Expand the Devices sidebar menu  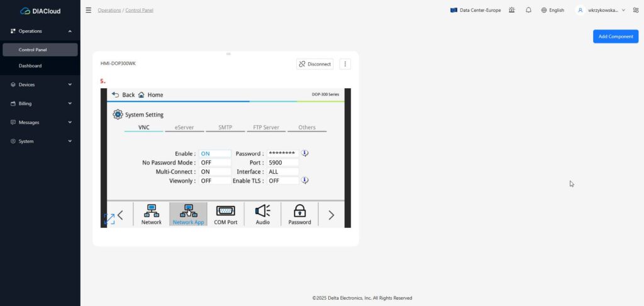pos(40,84)
